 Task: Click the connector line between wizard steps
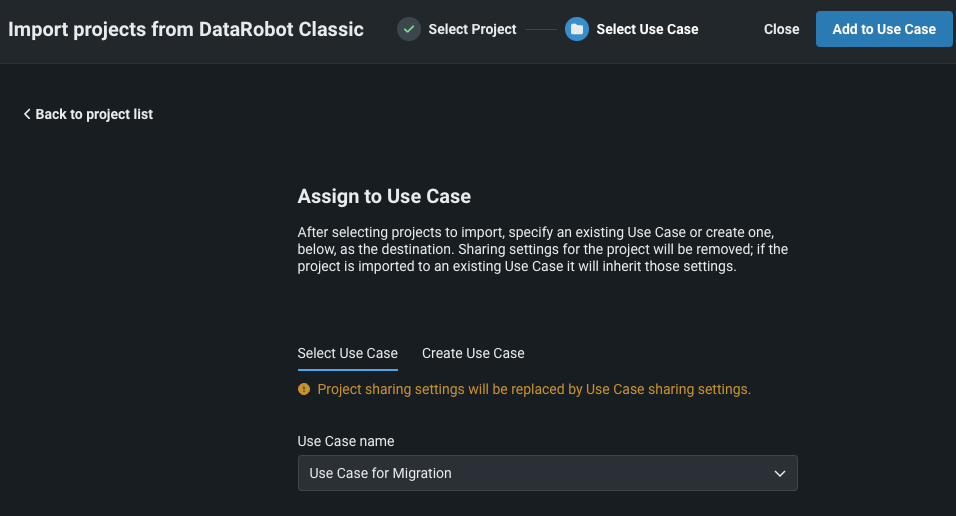[x=540, y=29]
